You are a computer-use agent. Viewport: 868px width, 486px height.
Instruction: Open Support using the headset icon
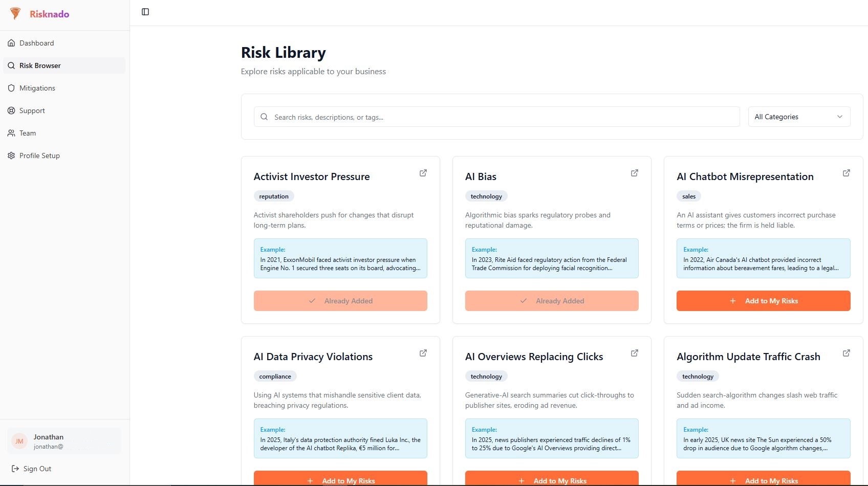(11, 111)
